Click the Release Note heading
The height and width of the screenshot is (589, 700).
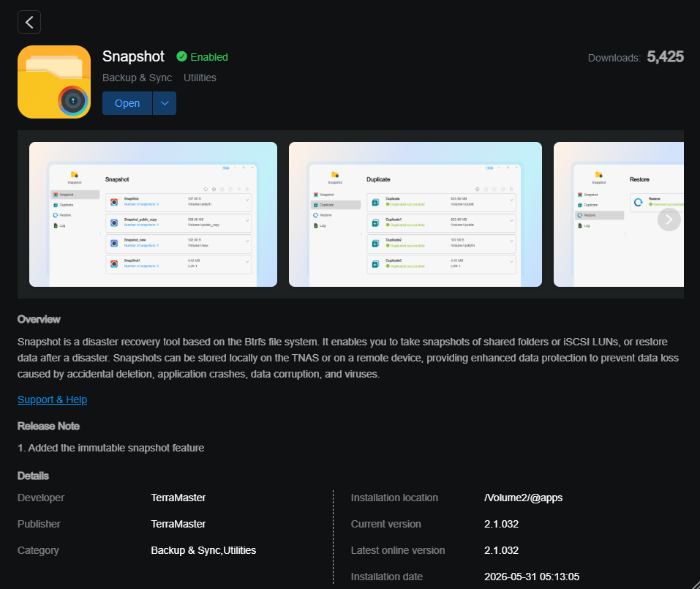pos(49,426)
